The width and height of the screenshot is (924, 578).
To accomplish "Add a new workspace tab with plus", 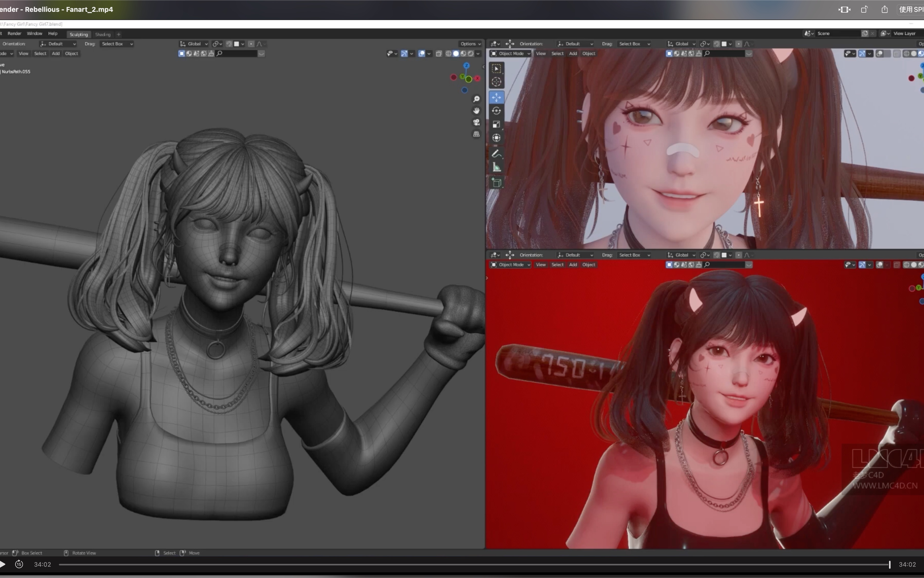I will click(x=118, y=34).
